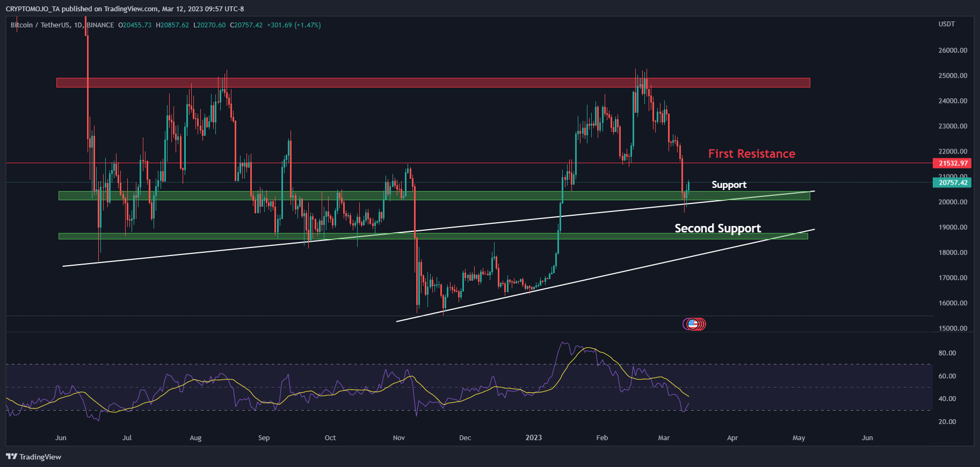Click the 2023 time axis label
This screenshot has height=467, width=980.
pyautogui.click(x=534, y=438)
